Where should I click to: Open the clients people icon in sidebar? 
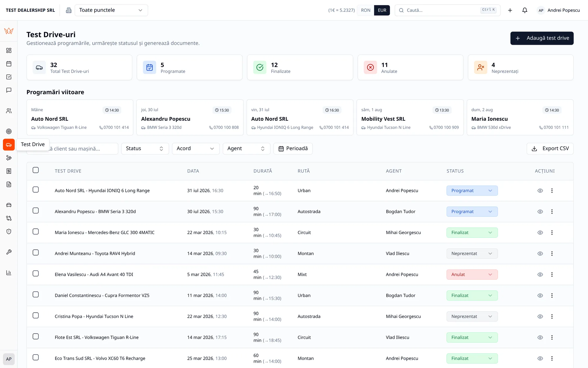9,111
